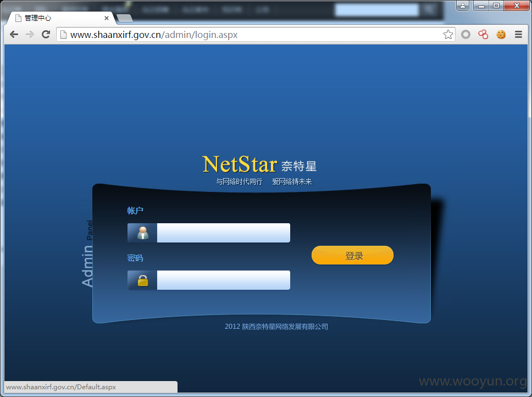The height and width of the screenshot is (397, 532).
Task: Select the 管理中心 browser tab
Action: click(61, 18)
